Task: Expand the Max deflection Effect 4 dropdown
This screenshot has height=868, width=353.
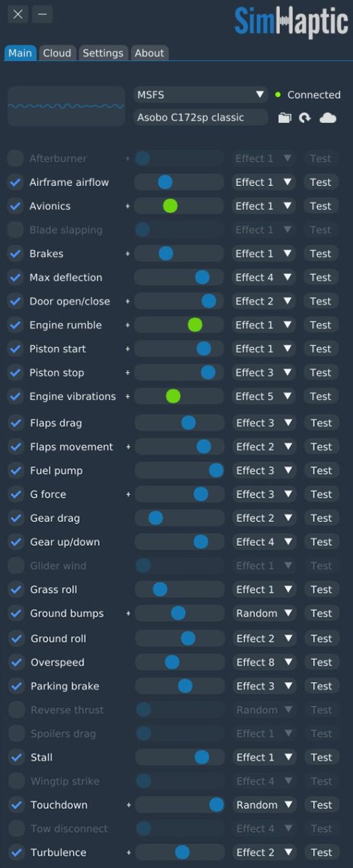Action: (x=264, y=277)
